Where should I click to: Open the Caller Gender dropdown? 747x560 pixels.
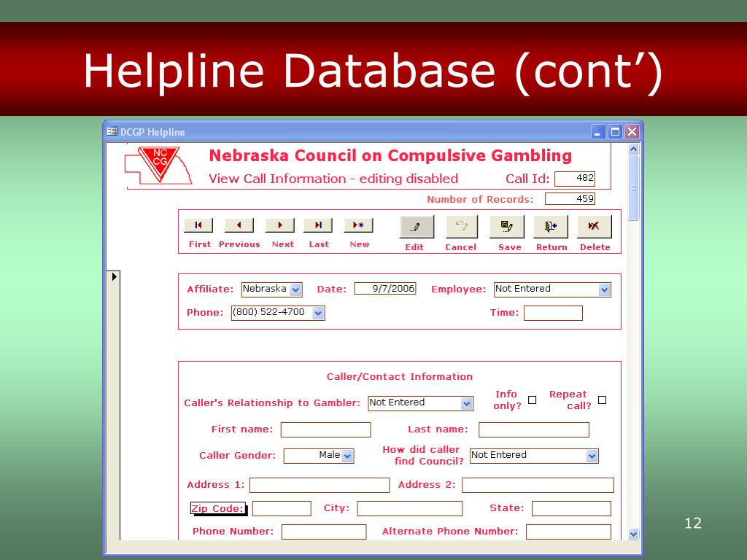(x=347, y=456)
